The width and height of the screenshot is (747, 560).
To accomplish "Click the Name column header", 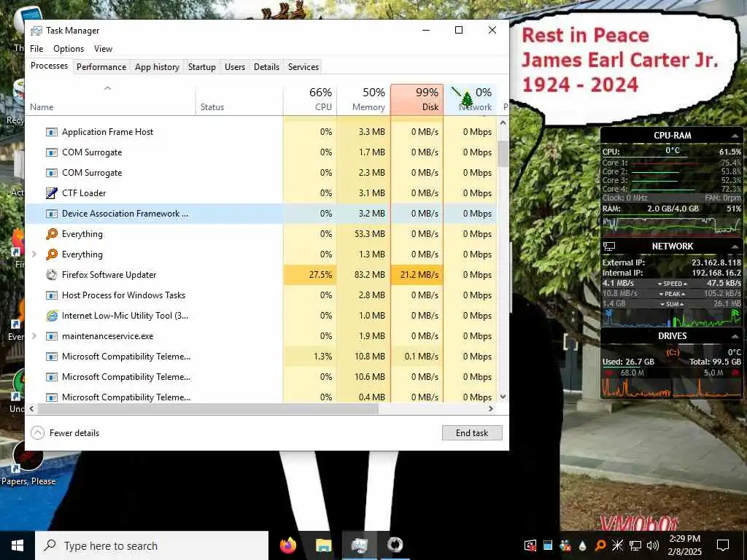I will pyautogui.click(x=110, y=99).
